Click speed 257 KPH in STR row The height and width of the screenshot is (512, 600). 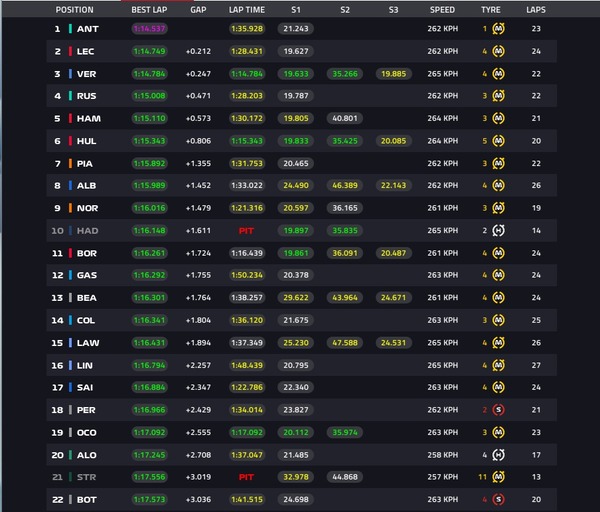tap(443, 477)
